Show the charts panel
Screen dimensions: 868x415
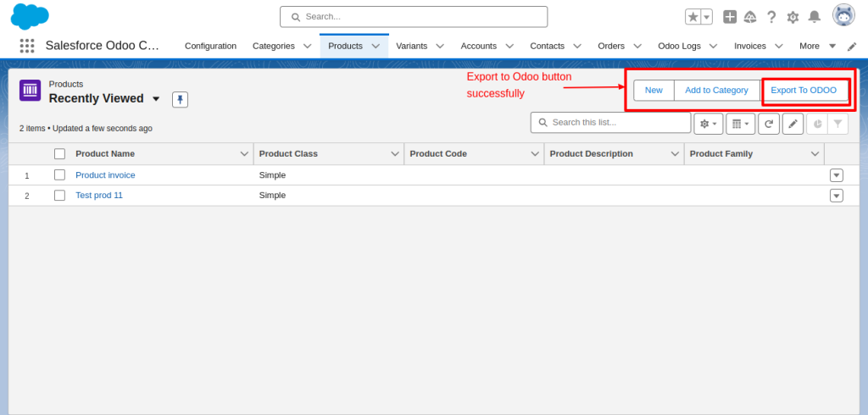point(816,124)
